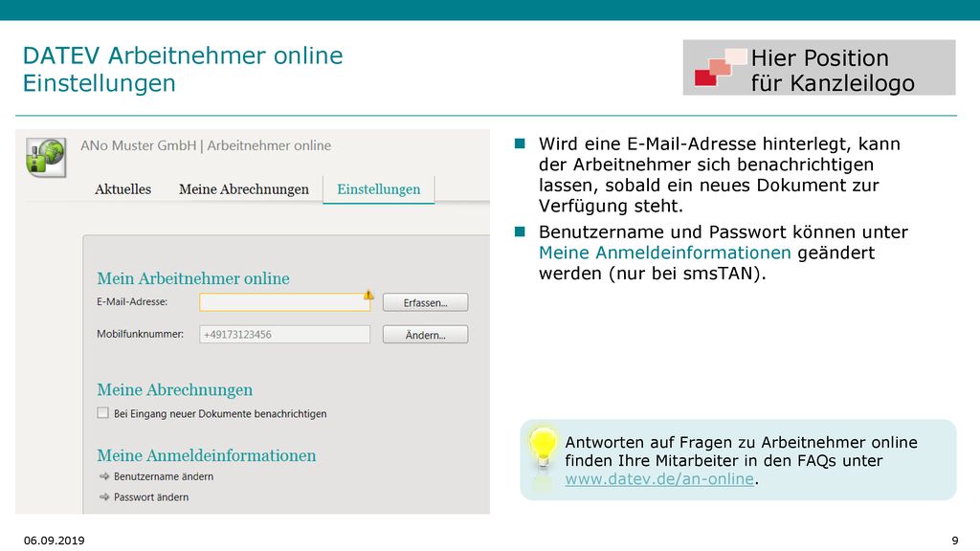Click the slide number 9
The image size is (980, 551).
pos(955,540)
